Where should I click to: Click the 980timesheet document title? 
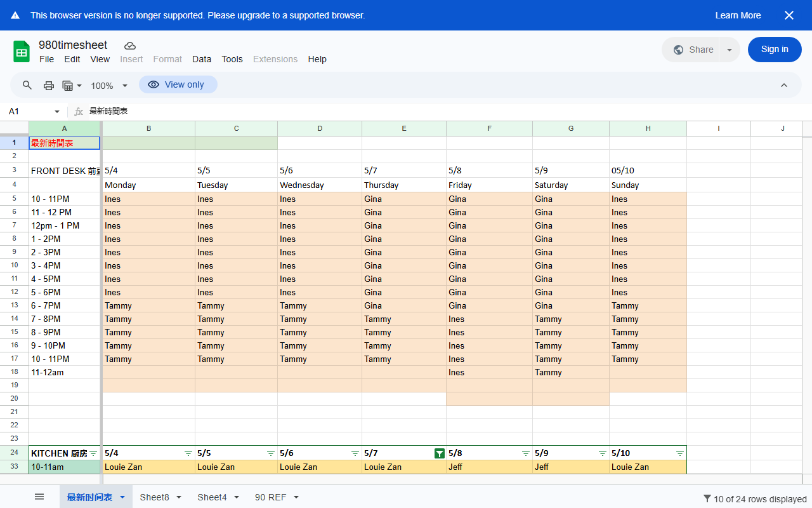pyautogui.click(x=73, y=45)
